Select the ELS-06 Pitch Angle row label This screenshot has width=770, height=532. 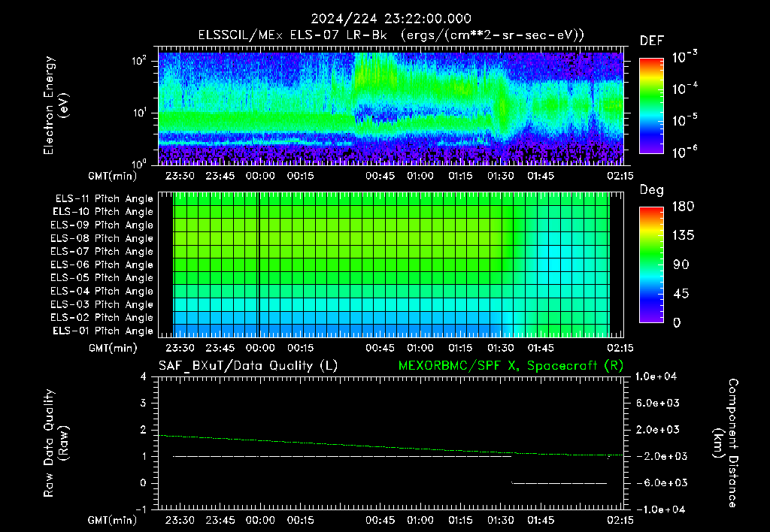point(102,264)
